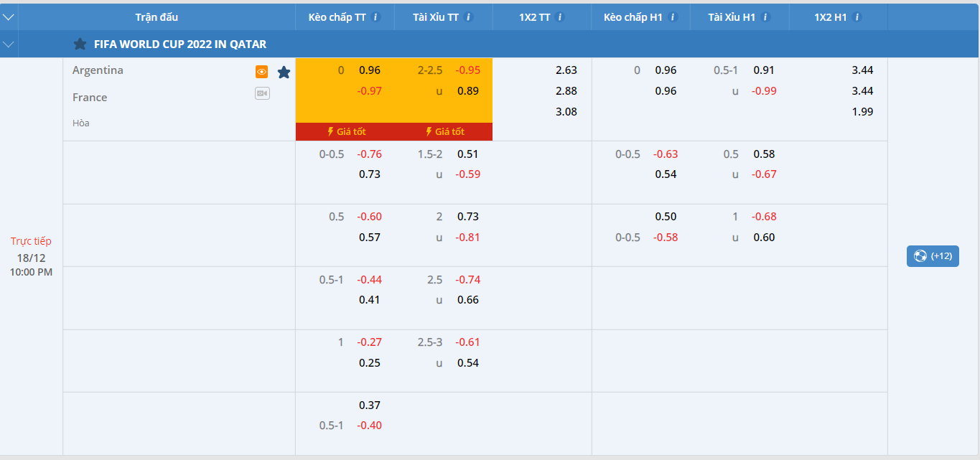Pick the first-half draw at 1.99
Image resolution: width=980 pixels, height=460 pixels.
click(862, 112)
